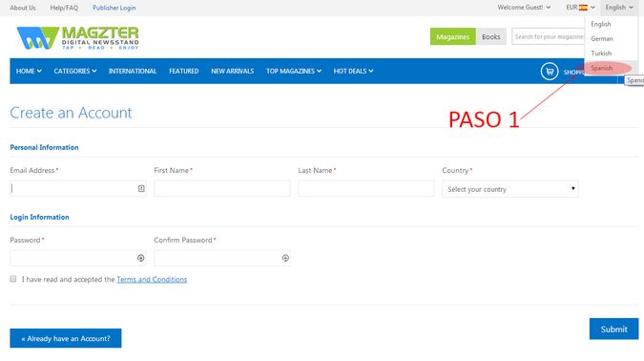Expand the HOME menu
Viewport: 644px width, 361px height.
pyautogui.click(x=29, y=71)
